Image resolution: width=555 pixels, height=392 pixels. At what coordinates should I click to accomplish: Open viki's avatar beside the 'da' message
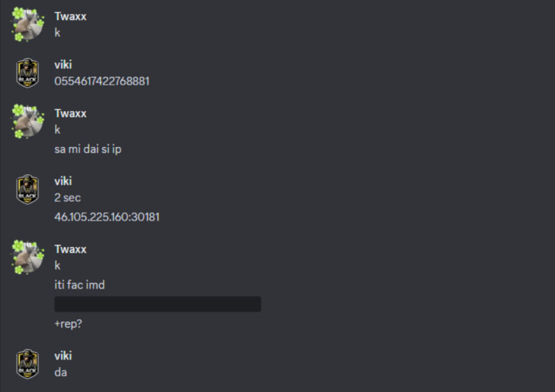(x=28, y=364)
